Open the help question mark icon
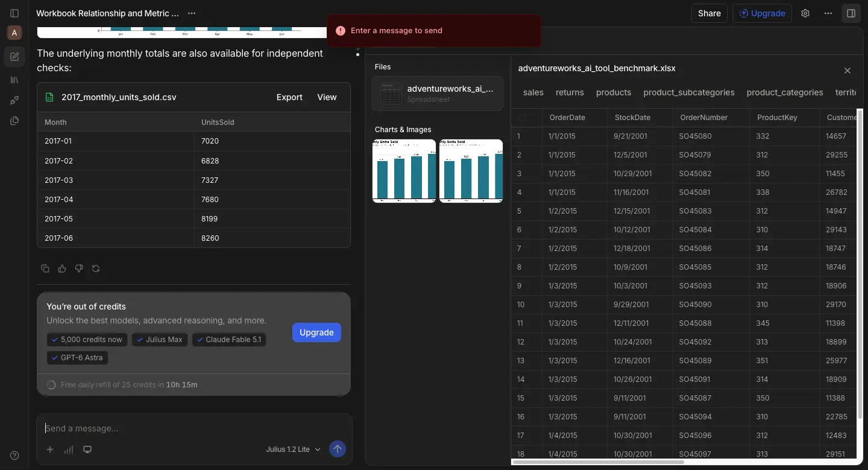868x470 pixels. pyautogui.click(x=14, y=456)
